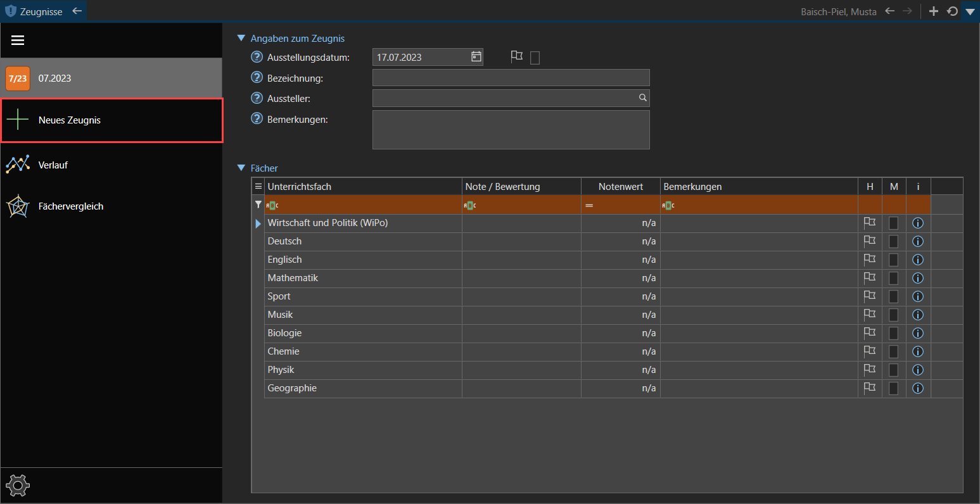The image size is (980, 504).
Task: Click the plus icon in title bar
Action: pos(933,11)
